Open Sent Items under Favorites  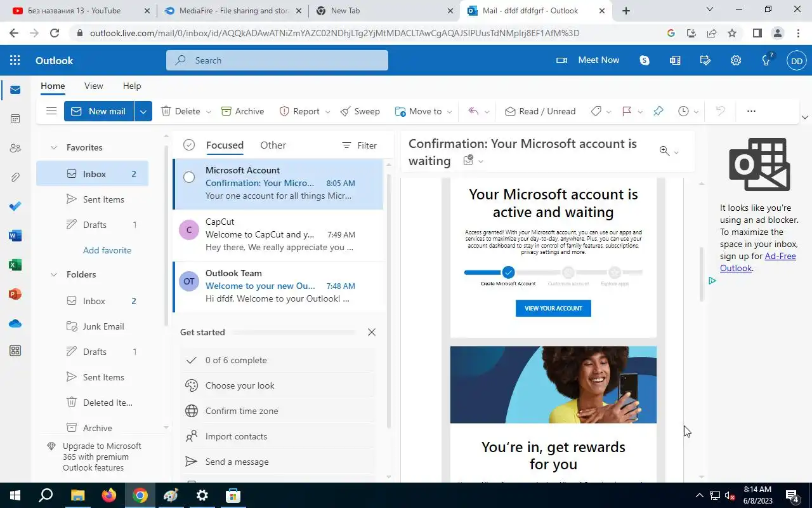tap(92, 199)
